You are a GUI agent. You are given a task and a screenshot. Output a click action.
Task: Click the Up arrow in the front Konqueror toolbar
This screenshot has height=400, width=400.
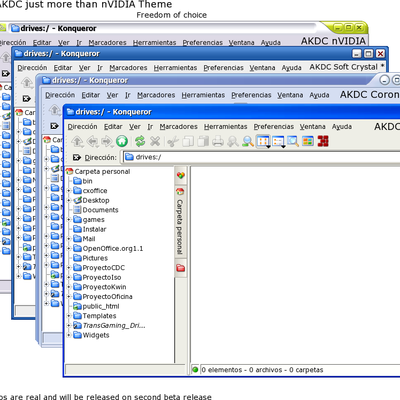tap(77, 142)
